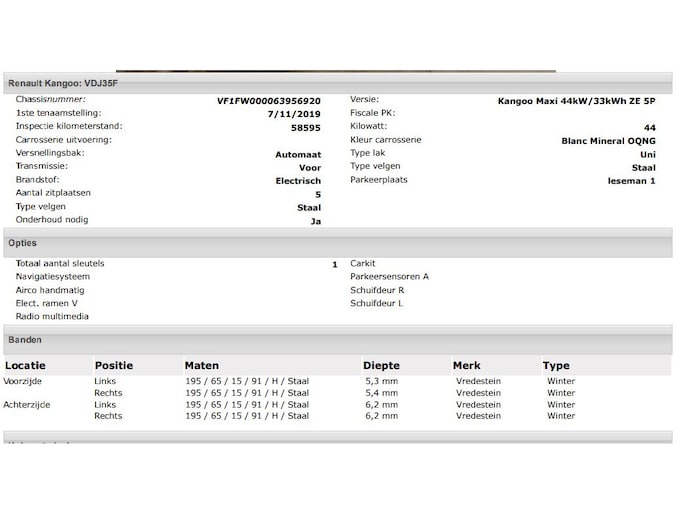The height and width of the screenshot is (513, 685).
Task: Click the Maten column header
Action: tap(201, 366)
